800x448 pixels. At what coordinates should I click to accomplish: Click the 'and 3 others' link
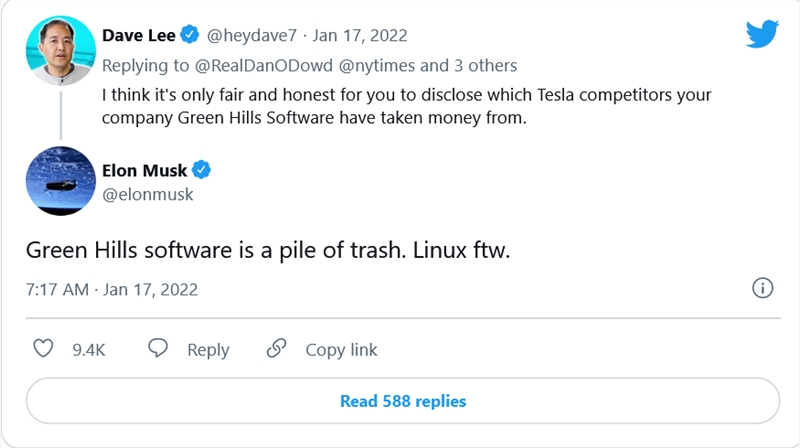[x=468, y=65]
